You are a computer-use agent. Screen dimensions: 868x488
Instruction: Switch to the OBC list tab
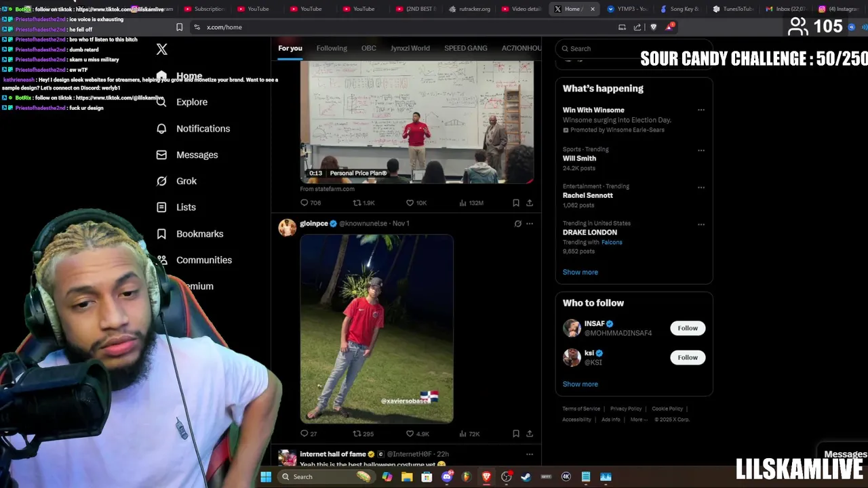pyautogui.click(x=369, y=48)
